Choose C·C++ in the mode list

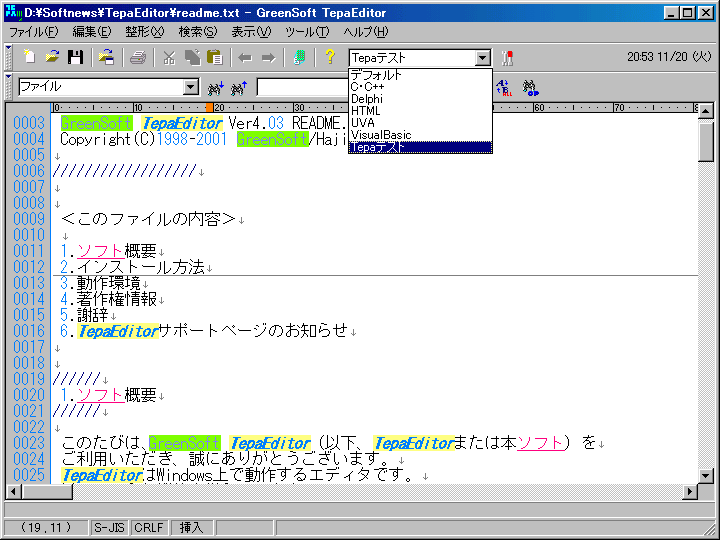[x=420, y=87]
